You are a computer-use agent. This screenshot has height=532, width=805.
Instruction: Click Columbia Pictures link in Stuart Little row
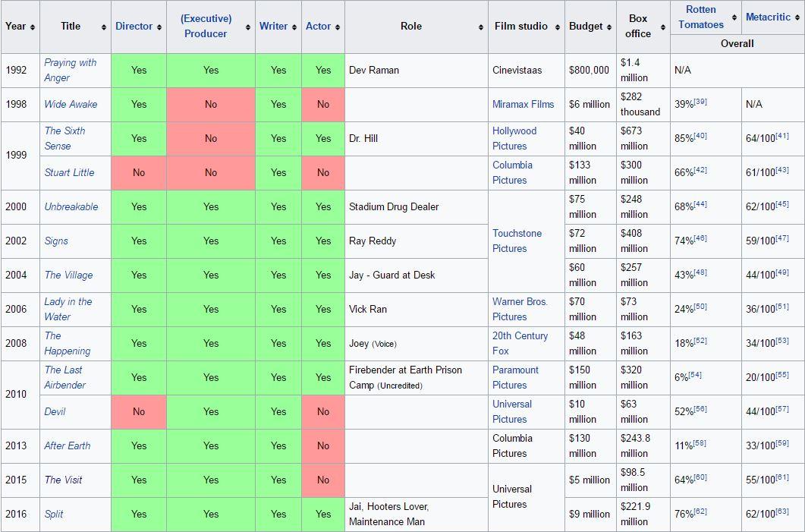click(x=512, y=172)
